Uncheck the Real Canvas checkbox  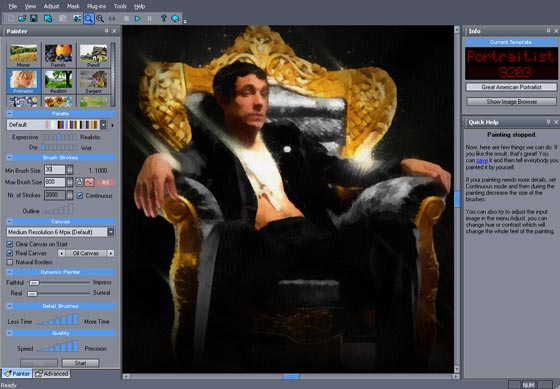click(x=10, y=253)
